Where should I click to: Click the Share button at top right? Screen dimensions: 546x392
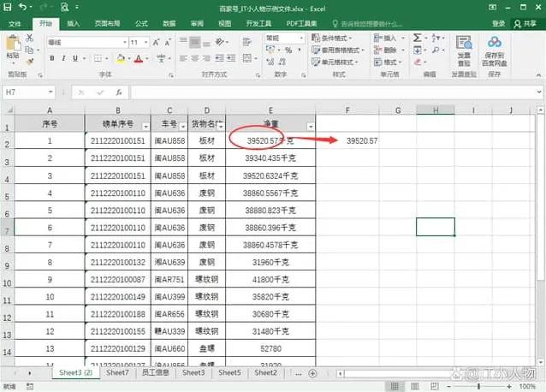pyautogui.click(x=525, y=24)
